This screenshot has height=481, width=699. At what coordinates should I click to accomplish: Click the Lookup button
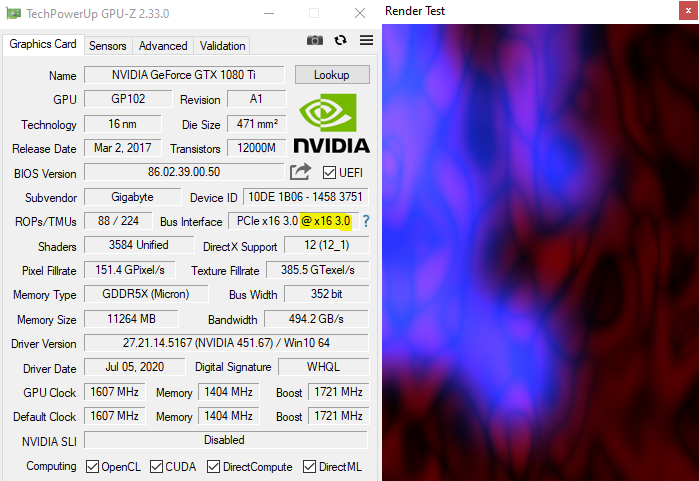332,74
